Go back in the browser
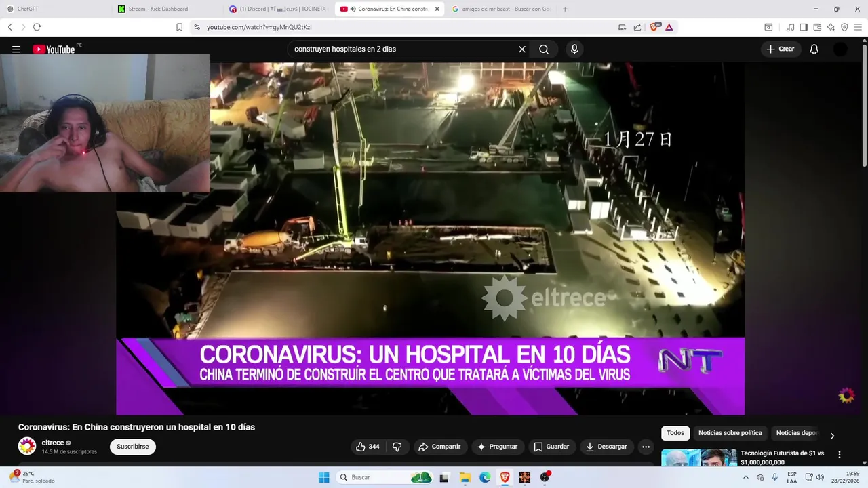The image size is (868, 488). [10, 27]
